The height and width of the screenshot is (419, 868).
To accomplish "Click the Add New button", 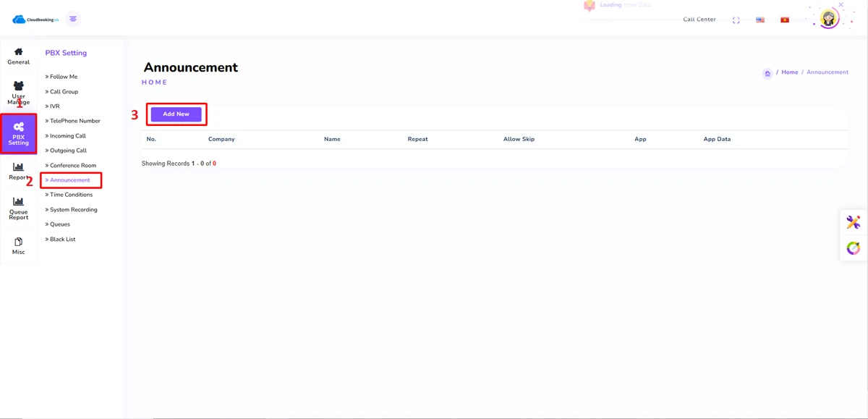I will (x=176, y=114).
